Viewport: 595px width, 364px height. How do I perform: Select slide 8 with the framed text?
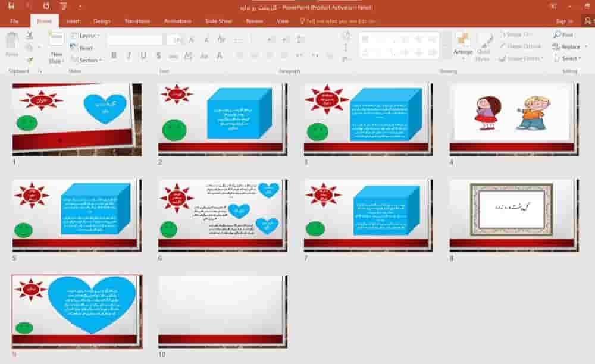click(x=514, y=215)
